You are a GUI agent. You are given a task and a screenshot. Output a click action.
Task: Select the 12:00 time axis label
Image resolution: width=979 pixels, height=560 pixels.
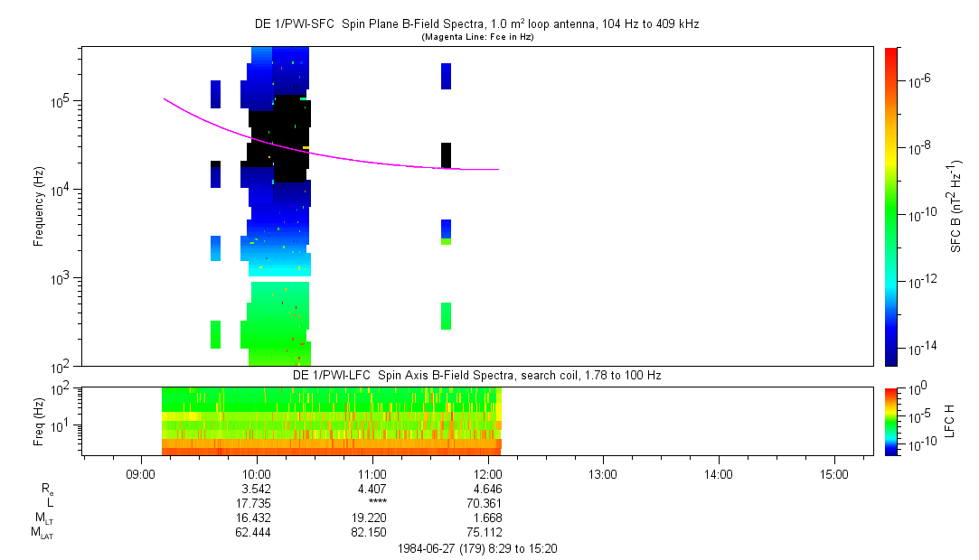click(487, 473)
